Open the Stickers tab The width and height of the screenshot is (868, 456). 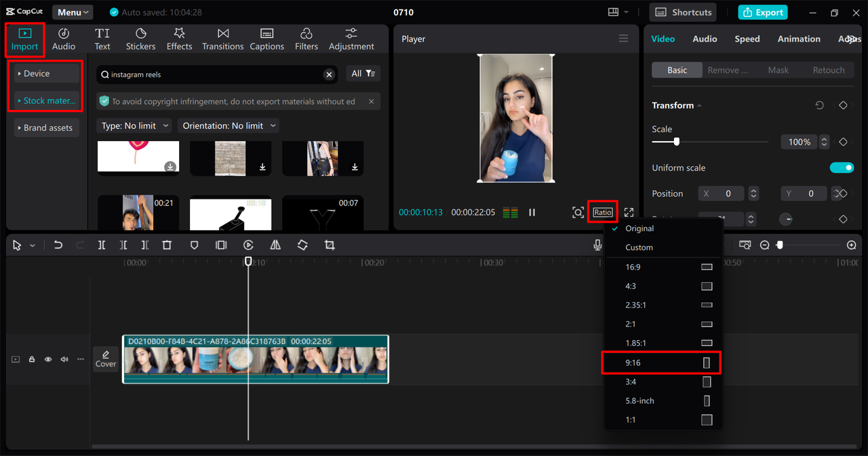(140, 39)
